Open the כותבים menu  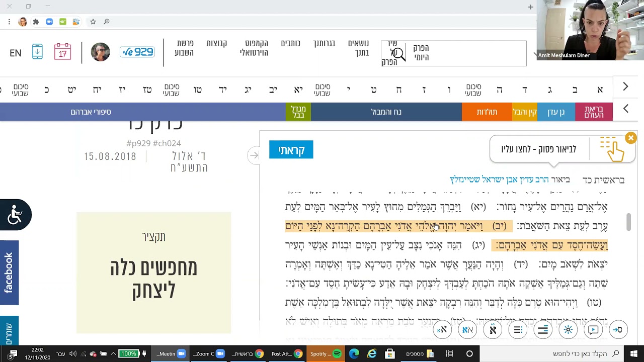290,44
